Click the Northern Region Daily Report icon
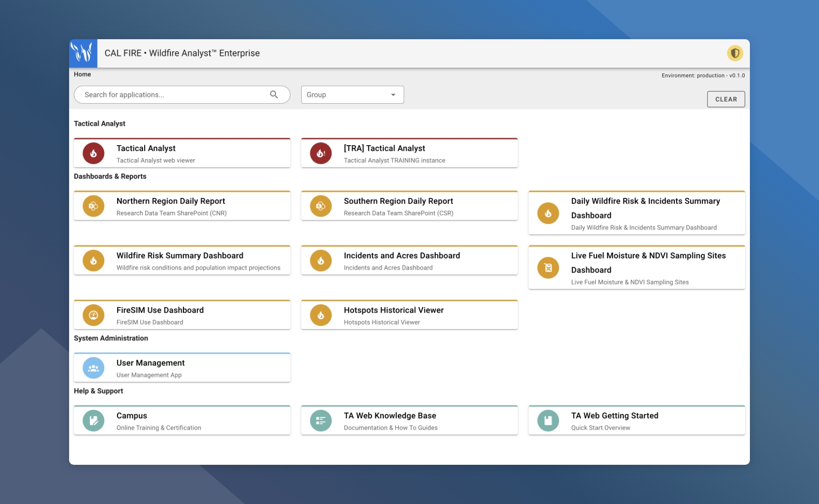Screen dimensions: 819x504 [93, 206]
